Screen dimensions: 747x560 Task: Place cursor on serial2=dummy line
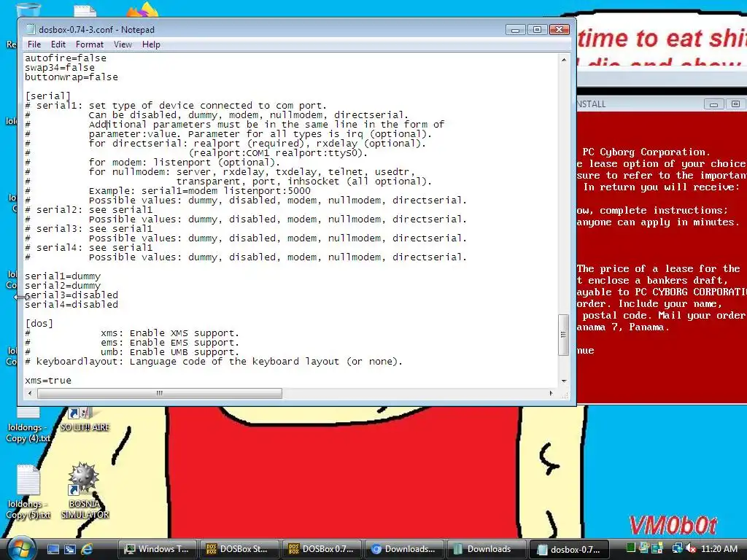[x=63, y=286]
